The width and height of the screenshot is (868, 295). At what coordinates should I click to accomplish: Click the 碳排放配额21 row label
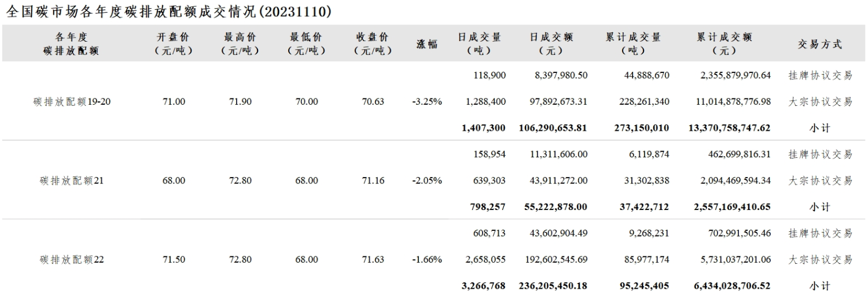pos(72,180)
